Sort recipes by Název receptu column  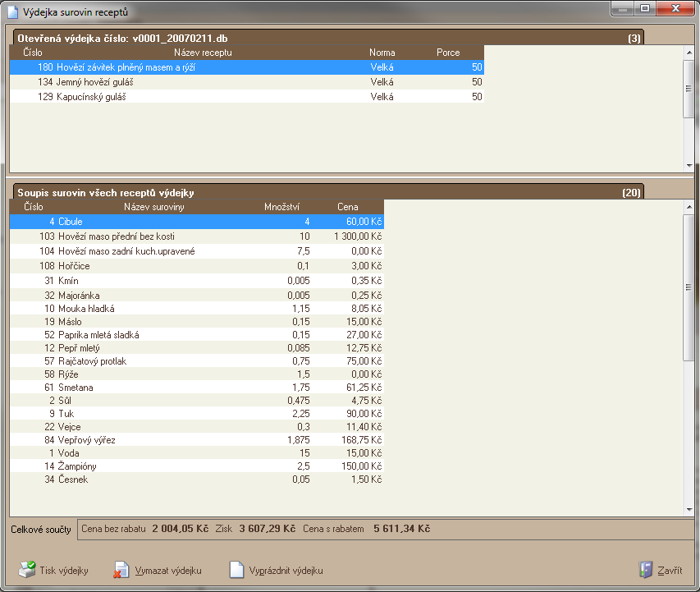point(203,53)
